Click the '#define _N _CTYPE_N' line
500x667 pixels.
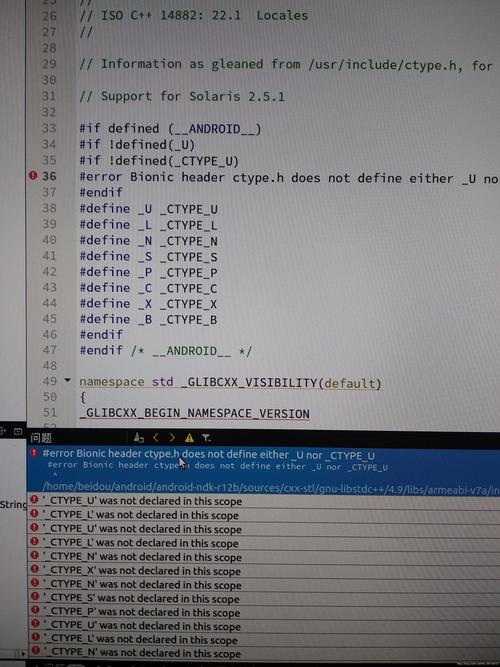tap(148, 241)
